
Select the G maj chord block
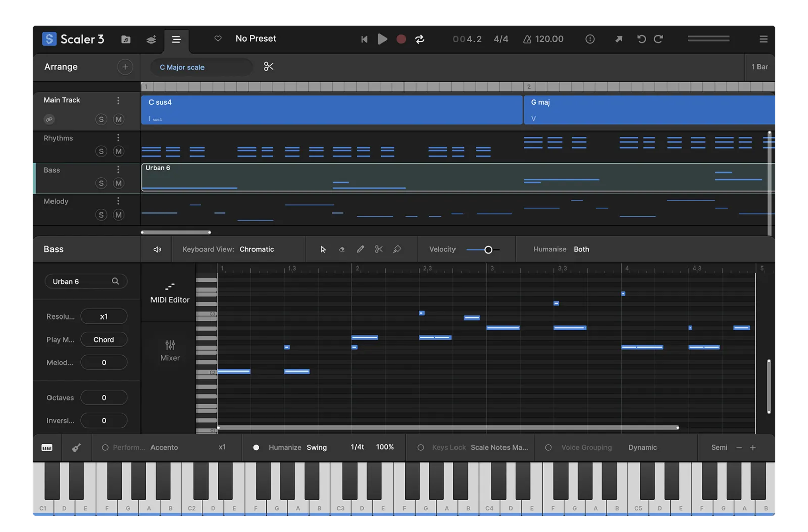point(649,110)
